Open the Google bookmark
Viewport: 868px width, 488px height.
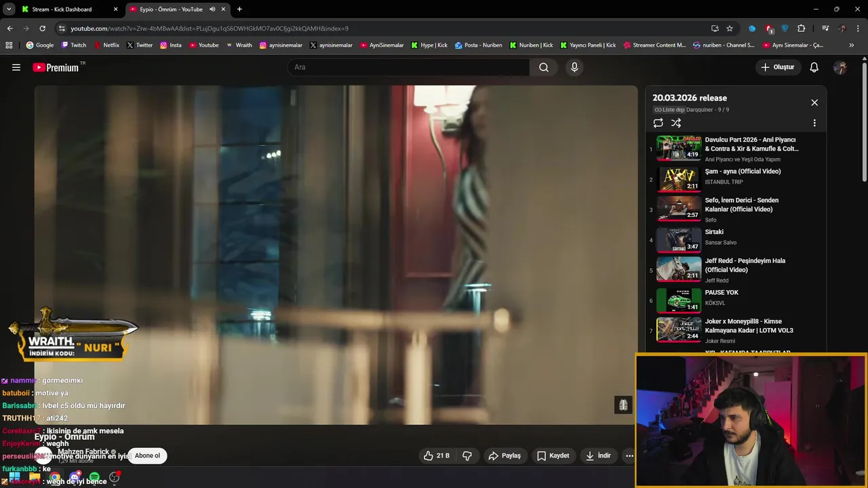coord(40,45)
